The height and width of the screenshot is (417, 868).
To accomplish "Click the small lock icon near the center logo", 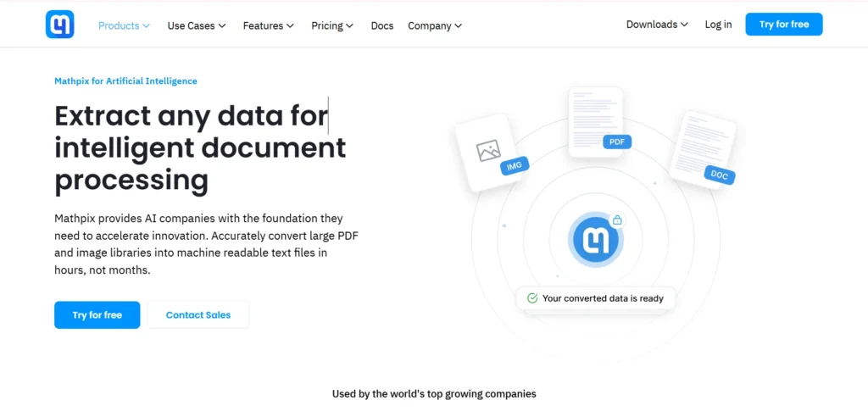I will (x=617, y=220).
